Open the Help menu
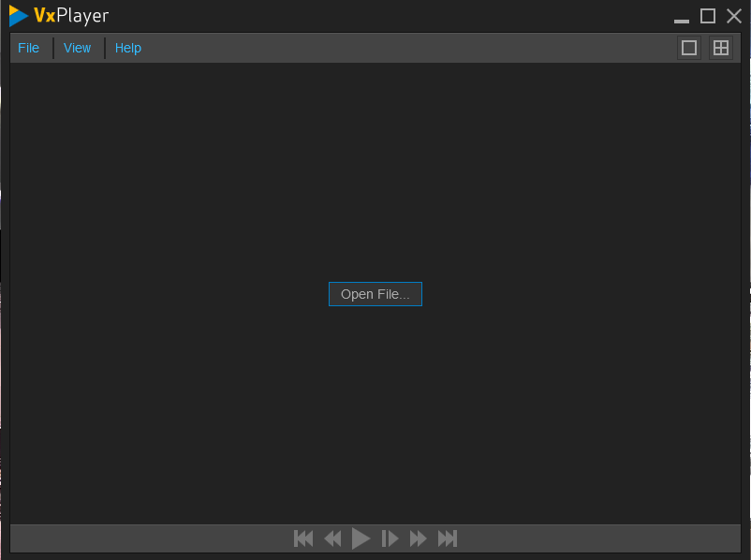The height and width of the screenshot is (560, 751). (127, 48)
